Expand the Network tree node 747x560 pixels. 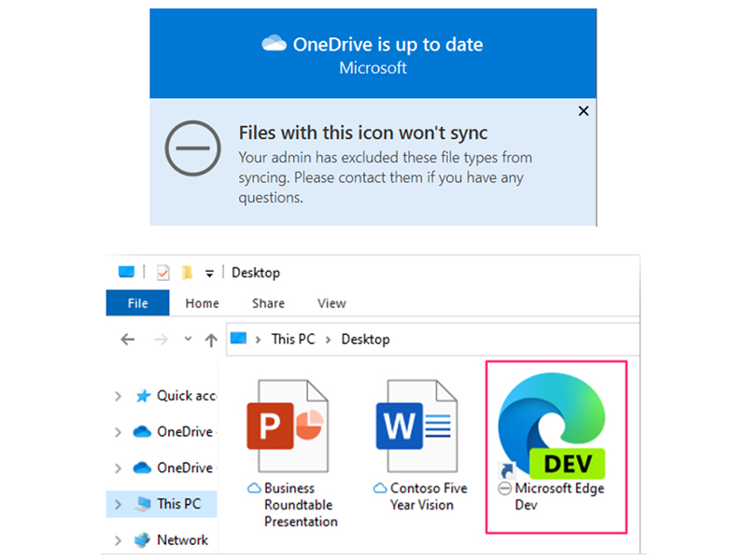click(118, 540)
